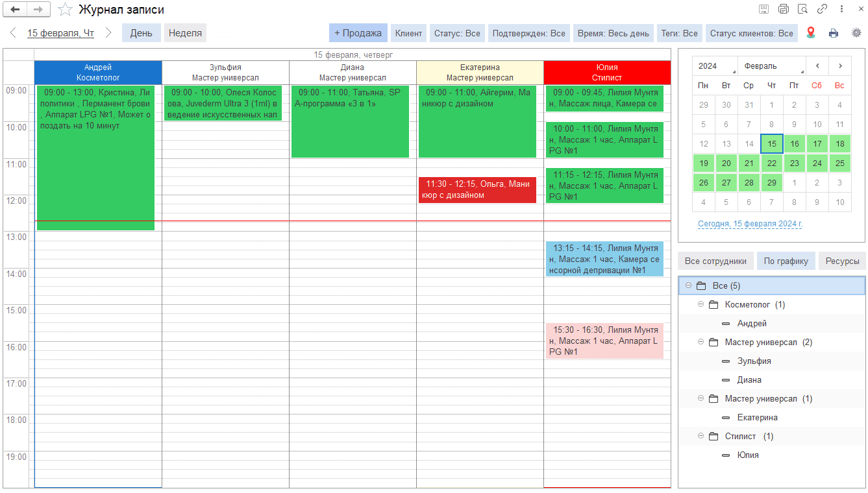Open Айгерим 09:00 - 11:00 appointment

[477, 121]
